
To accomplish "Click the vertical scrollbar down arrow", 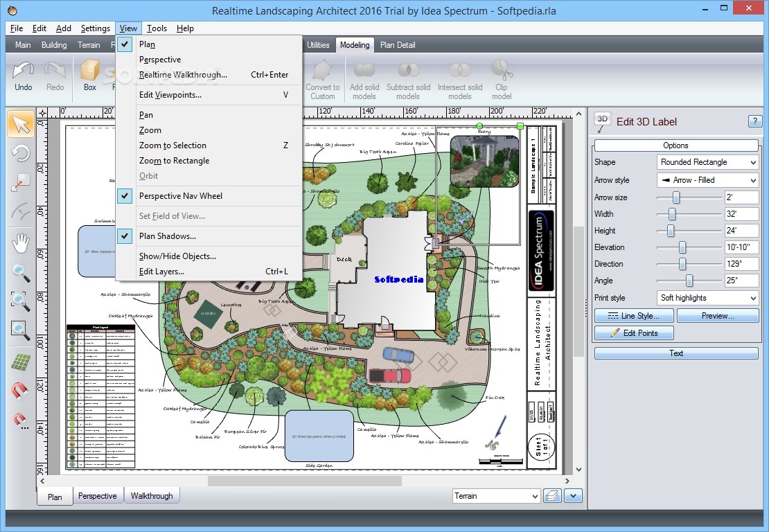I will tap(578, 469).
